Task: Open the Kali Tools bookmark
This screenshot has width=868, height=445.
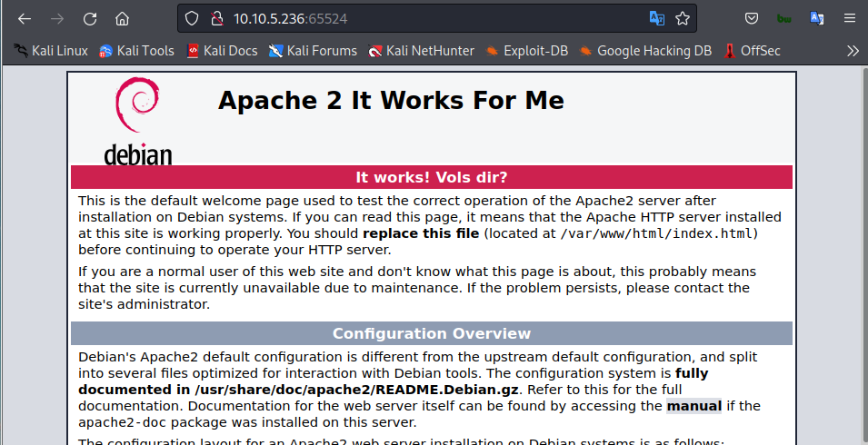Action: [136, 51]
